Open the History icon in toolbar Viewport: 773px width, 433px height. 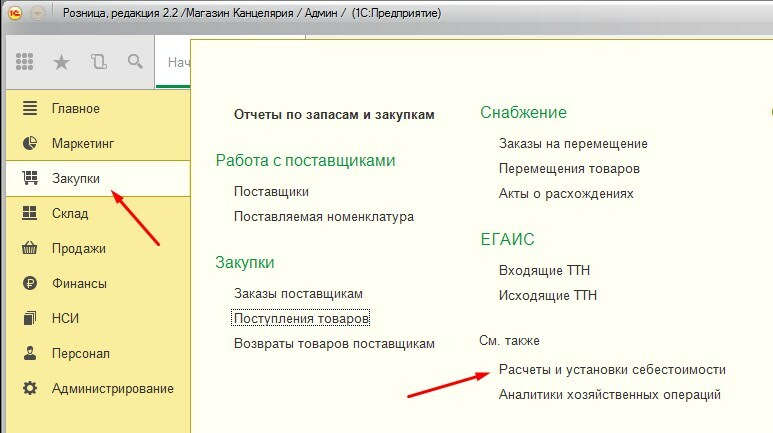99,62
